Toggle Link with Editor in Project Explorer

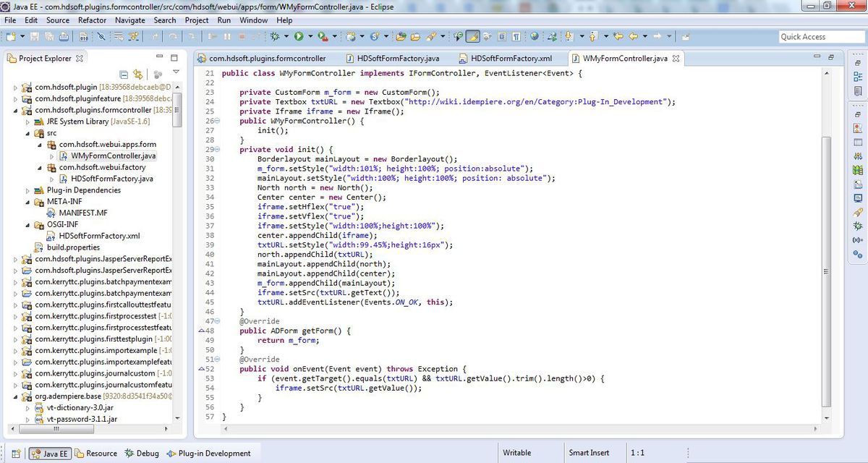coord(138,75)
